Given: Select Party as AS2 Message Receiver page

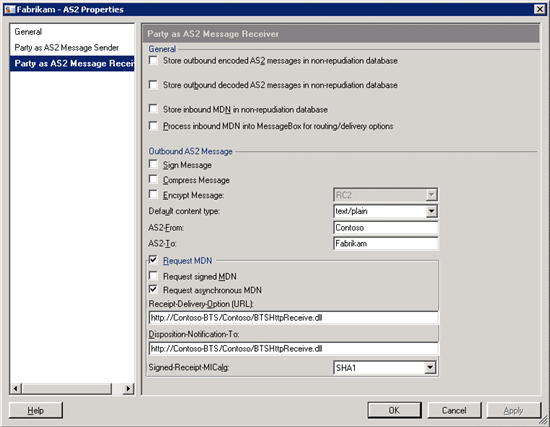Looking at the screenshot, I should click(72, 64).
